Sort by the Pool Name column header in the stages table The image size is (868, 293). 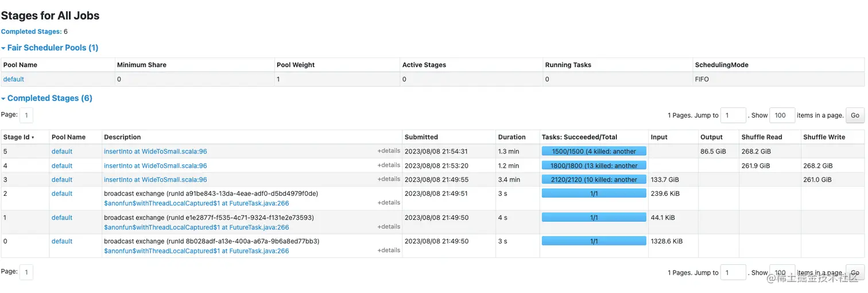(68, 137)
